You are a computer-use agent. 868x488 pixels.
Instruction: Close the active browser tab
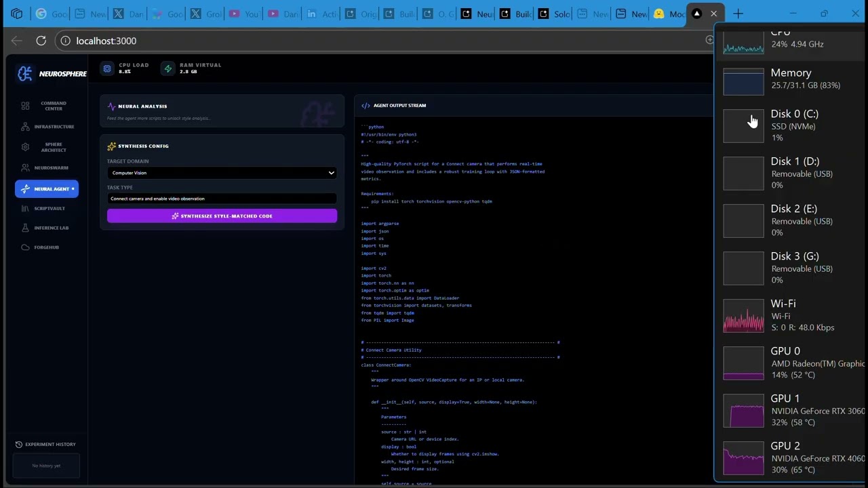[713, 14]
